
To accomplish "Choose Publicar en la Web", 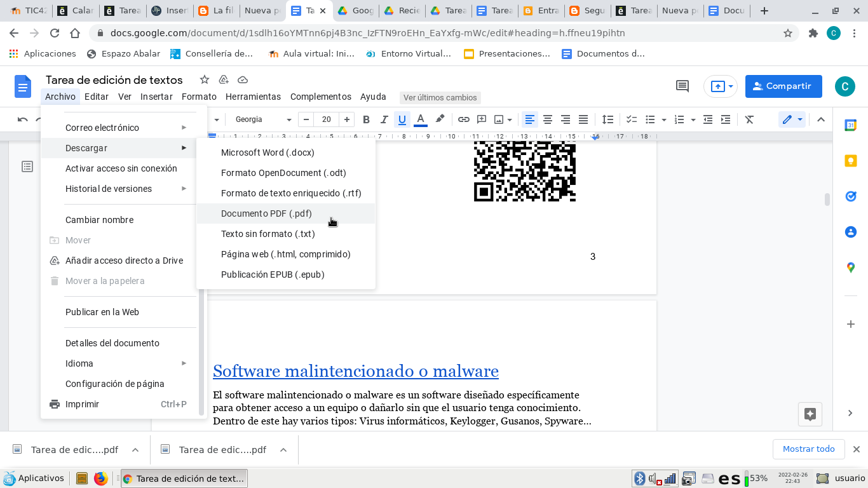I will pos(119,312).
